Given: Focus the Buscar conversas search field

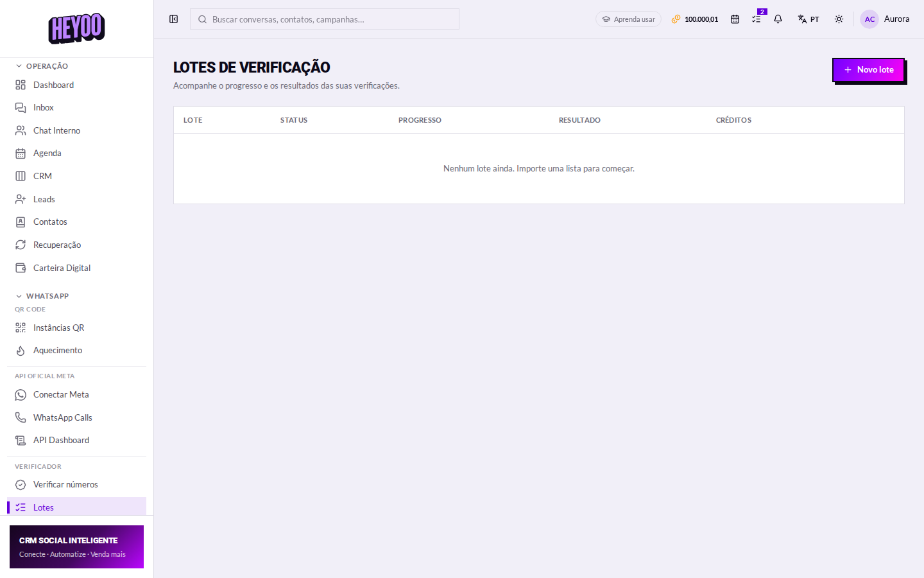Looking at the screenshot, I should [x=325, y=19].
